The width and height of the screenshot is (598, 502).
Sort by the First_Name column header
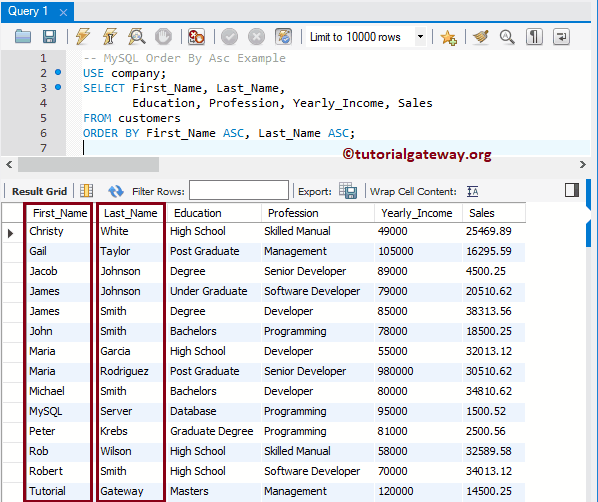60,213
